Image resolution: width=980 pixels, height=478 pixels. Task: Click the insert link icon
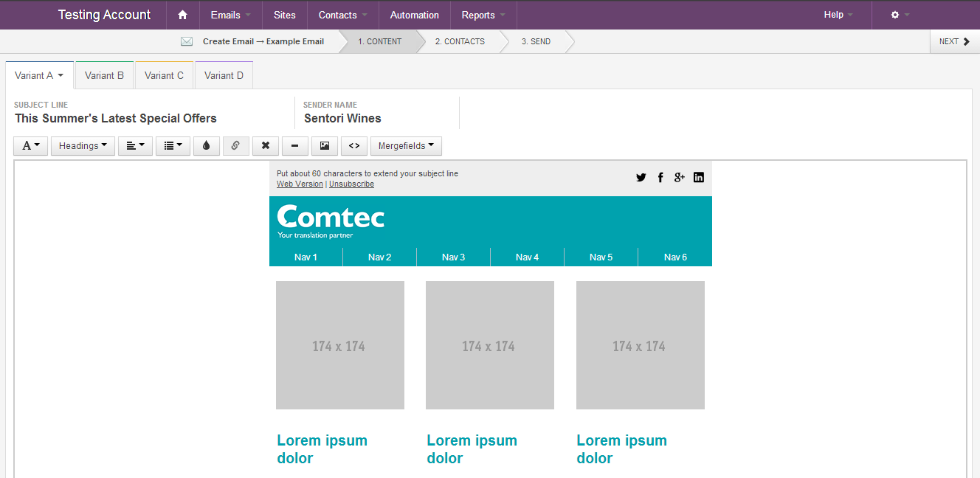(235, 146)
